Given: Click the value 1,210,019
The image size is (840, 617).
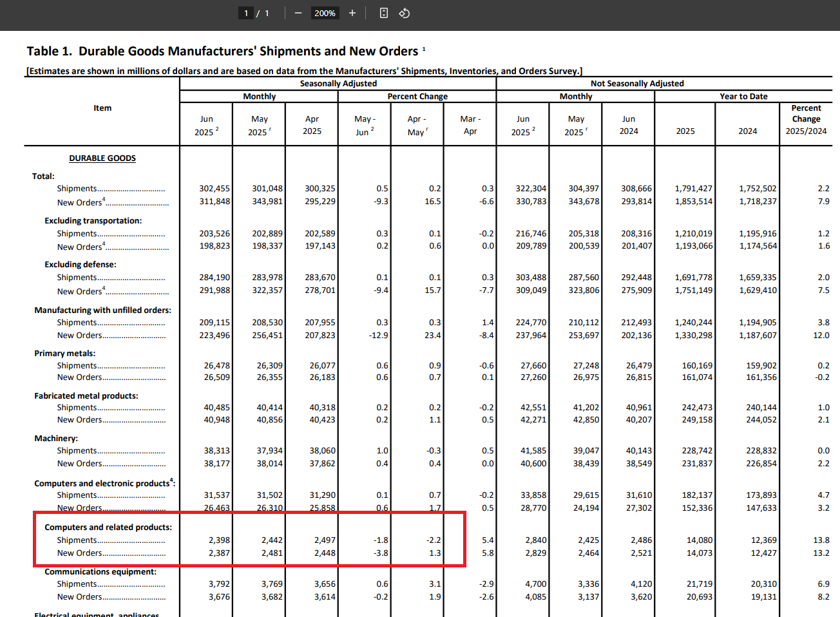Looking at the screenshot, I should pyautogui.click(x=694, y=234).
